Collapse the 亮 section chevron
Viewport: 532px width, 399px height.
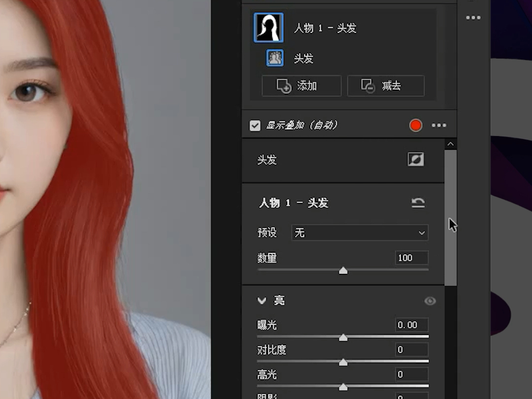[x=262, y=300]
